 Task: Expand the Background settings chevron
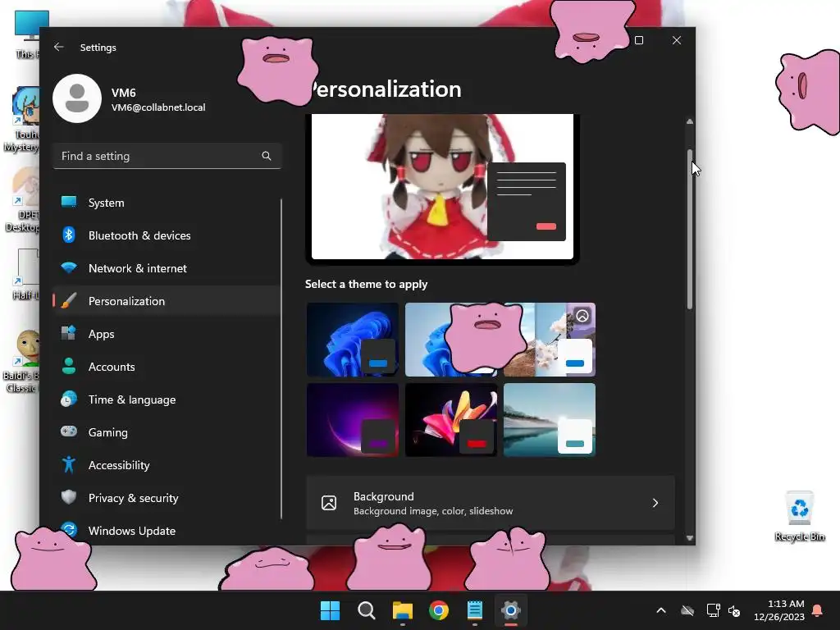(655, 503)
